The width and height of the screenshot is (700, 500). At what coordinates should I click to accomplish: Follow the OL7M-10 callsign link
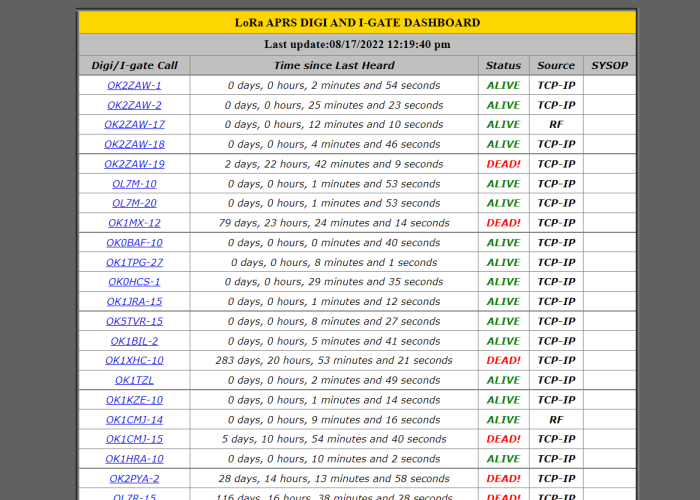[134, 184]
